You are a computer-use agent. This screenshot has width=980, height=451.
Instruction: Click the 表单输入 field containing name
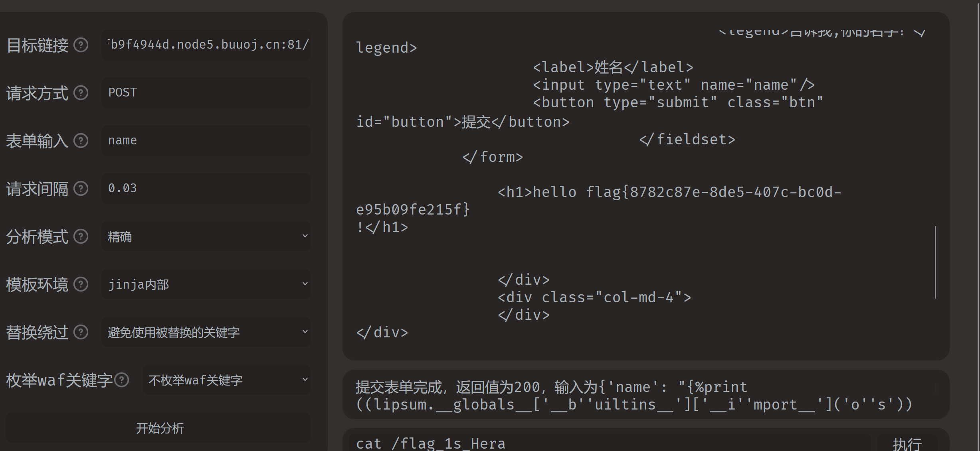pos(206,140)
